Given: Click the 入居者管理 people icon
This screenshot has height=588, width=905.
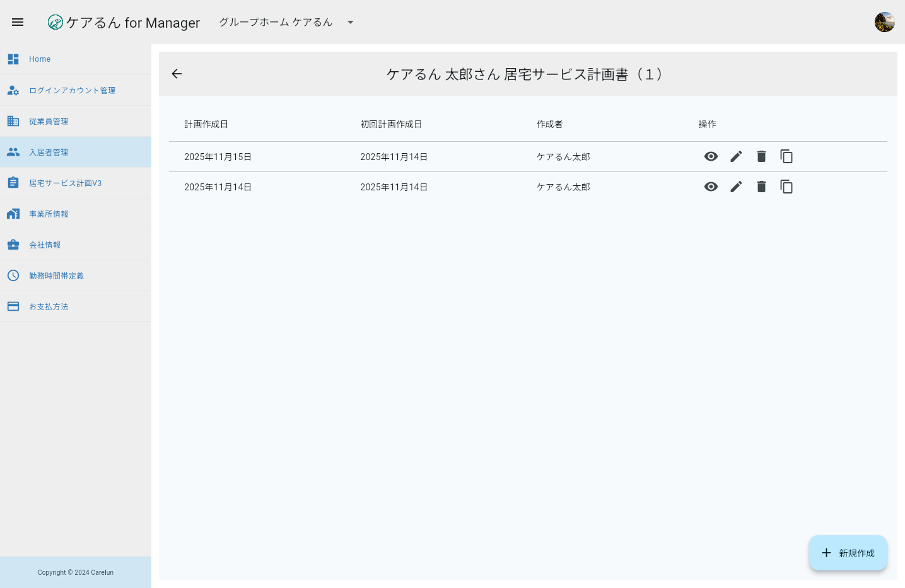Looking at the screenshot, I should coord(13,152).
